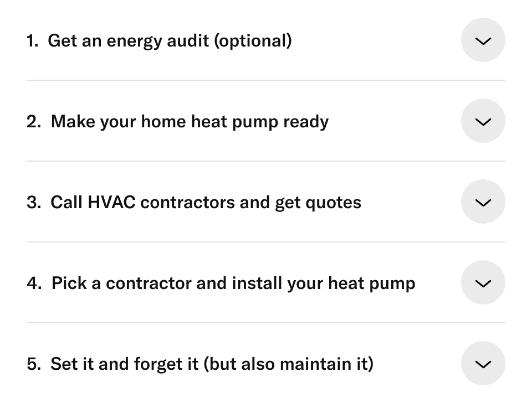Click the words 'get quotes' in step three

click(x=318, y=202)
